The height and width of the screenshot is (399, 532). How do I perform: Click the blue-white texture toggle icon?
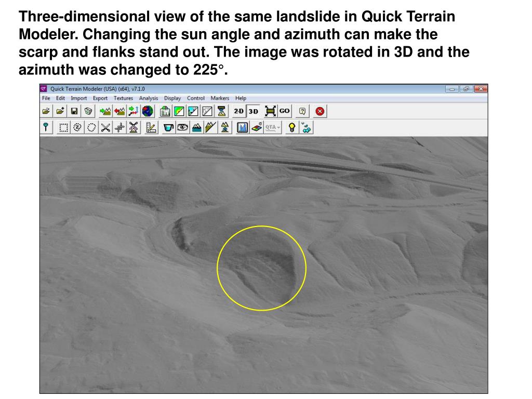pyautogui.click(x=193, y=111)
